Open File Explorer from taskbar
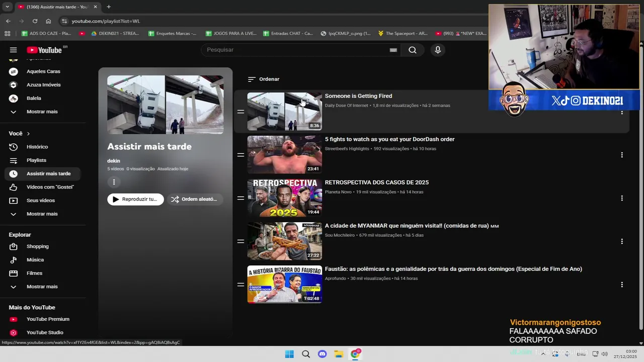The height and width of the screenshot is (362, 644). coord(339,354)
